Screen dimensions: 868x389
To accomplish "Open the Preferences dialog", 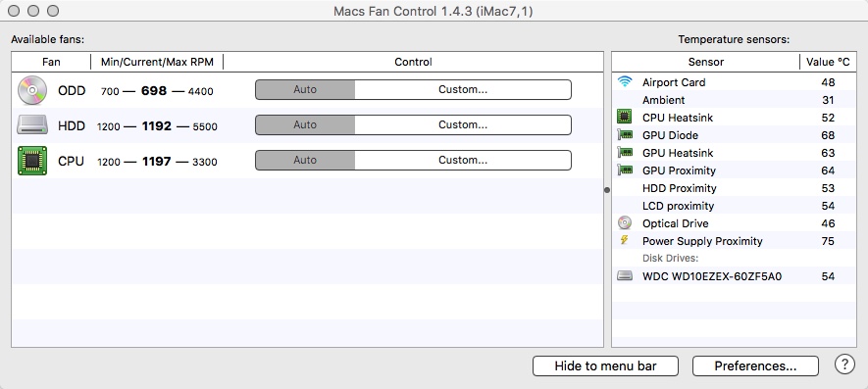I will [x=755, y=365].
